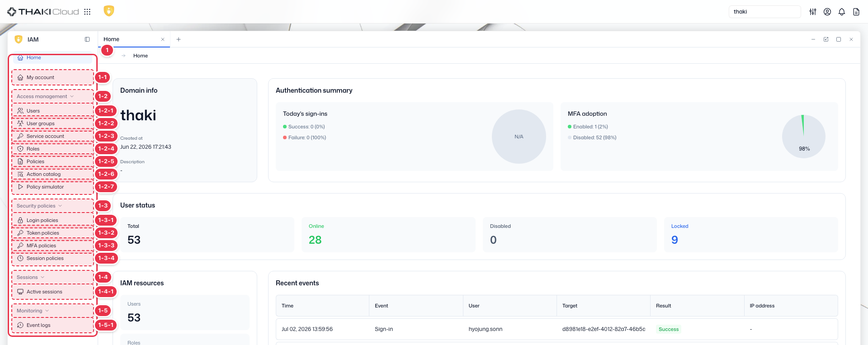
Task: Open the user profile icon
Action: [x=827, y=12]
